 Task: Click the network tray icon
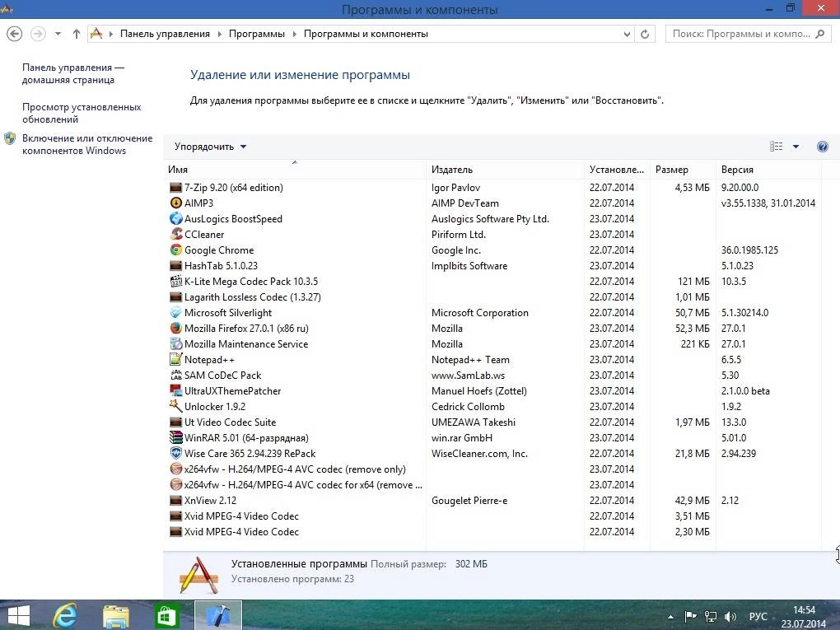tap(711, 617)
